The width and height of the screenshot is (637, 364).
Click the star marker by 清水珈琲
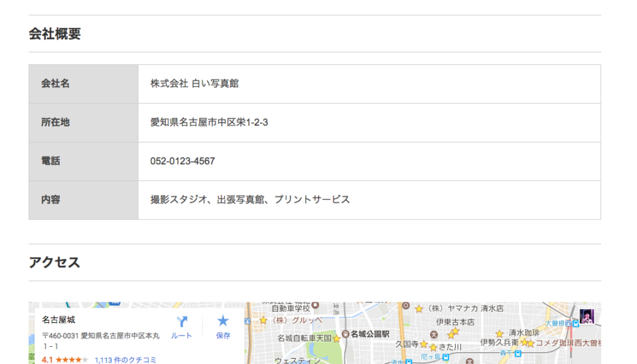point(500,334)
